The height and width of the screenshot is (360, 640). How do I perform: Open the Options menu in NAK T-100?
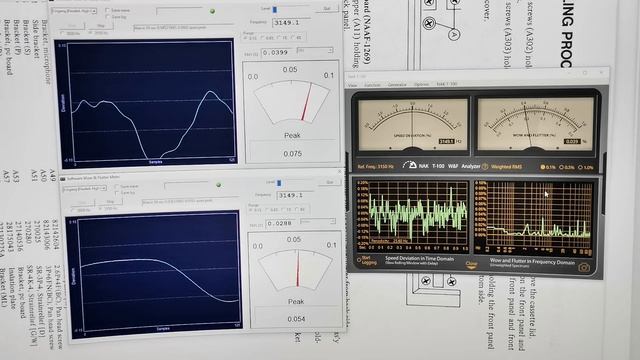(421, 84)
